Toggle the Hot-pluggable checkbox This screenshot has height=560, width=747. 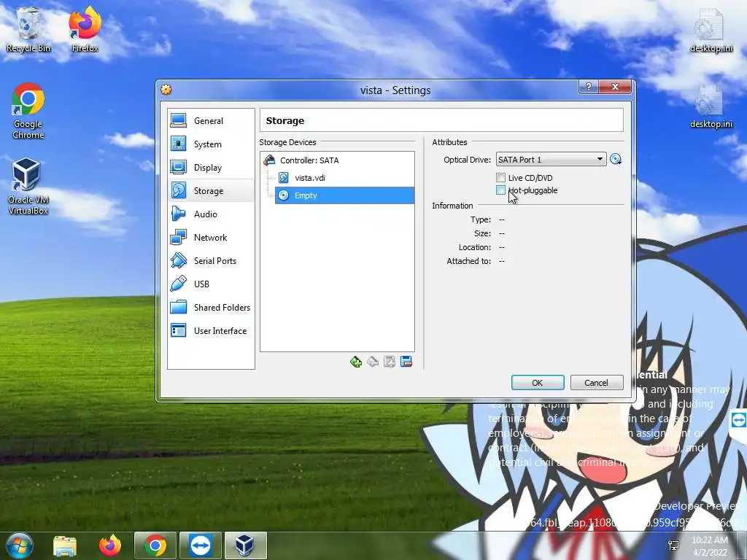click(500, 190)
